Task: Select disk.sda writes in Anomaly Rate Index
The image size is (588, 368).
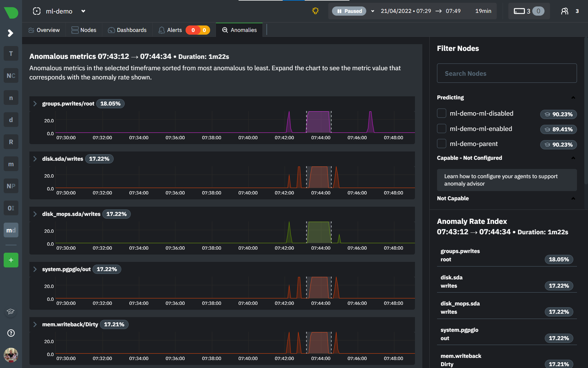Action: click(507, 282)
